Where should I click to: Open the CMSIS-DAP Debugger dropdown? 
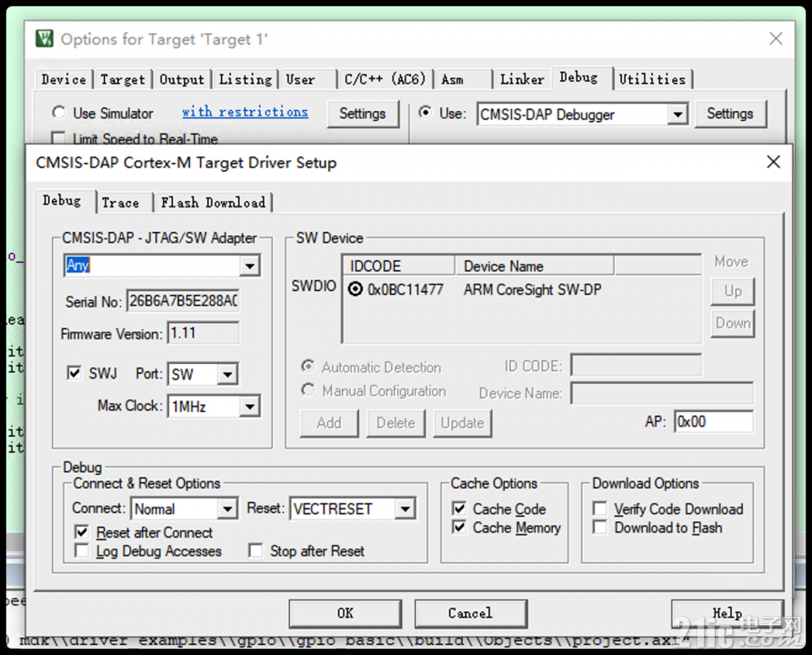coord(677,114)
